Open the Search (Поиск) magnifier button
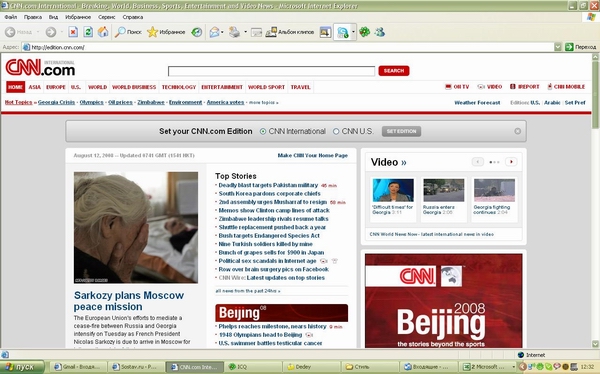The width and height of the screenshot is (600, 374). (x=129, y=32)
